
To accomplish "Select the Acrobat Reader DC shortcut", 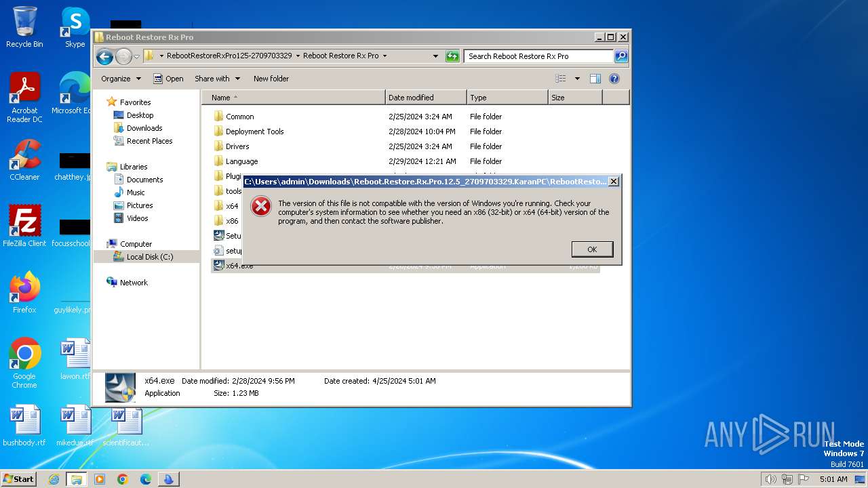I will (24, 98).
